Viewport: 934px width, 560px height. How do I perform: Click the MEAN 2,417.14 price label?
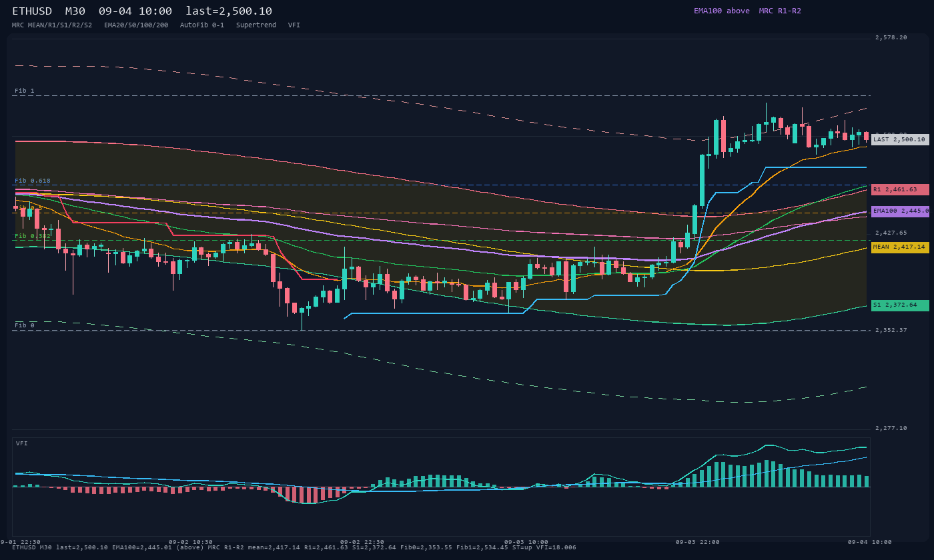coord(900,247)
